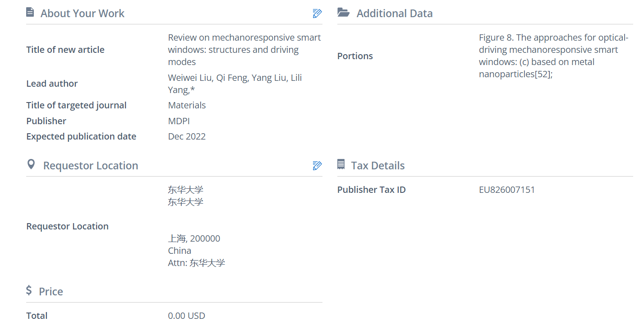Click the lead author names

[x=235, y=84]
